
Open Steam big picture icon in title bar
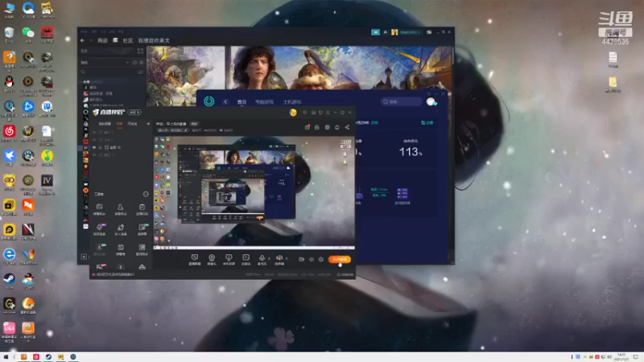coord(429,32)
